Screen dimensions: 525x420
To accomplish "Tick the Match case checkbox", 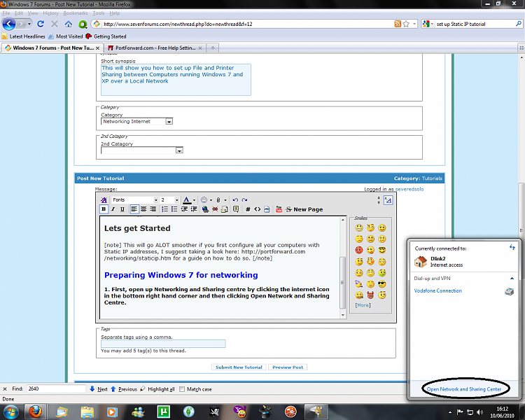I will click(182, 389).
